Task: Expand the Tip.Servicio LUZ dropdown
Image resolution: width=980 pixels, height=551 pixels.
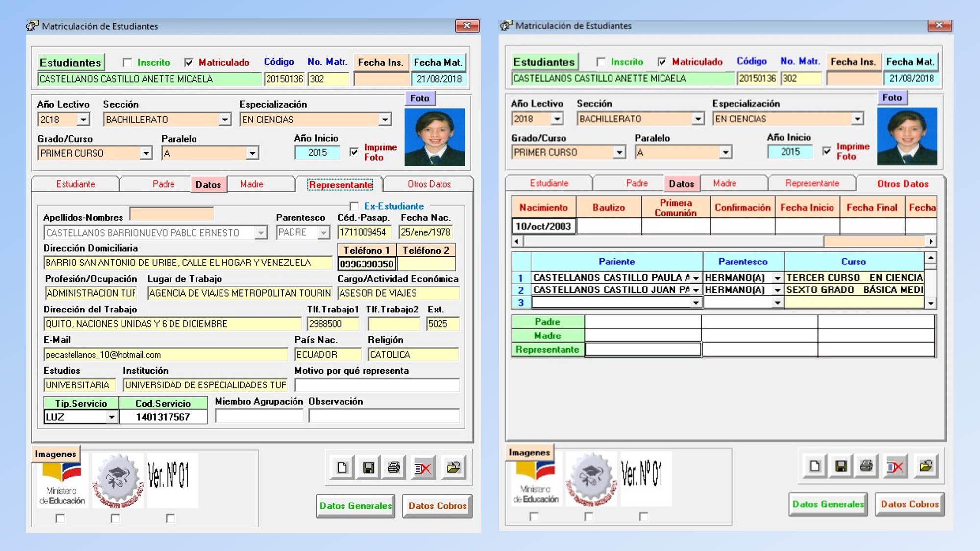Action: pos(112,417)
